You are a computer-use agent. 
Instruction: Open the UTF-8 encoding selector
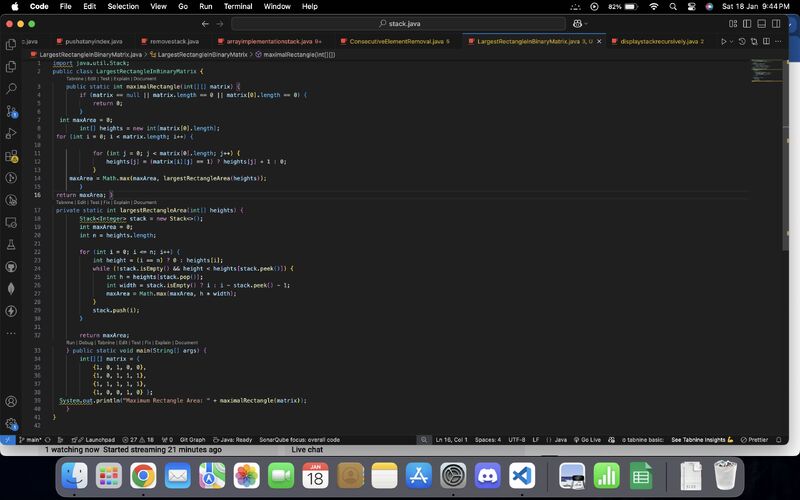tap(516, 439)
